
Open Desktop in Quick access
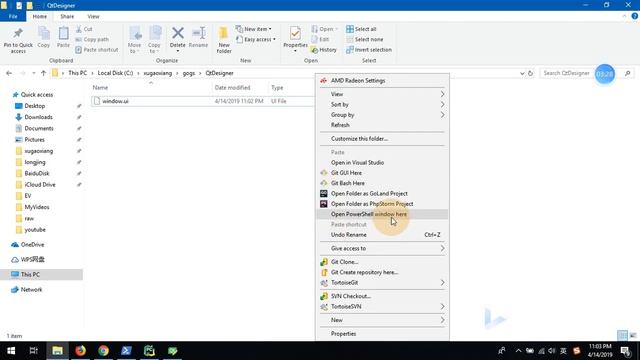click(x=35, y=106)
